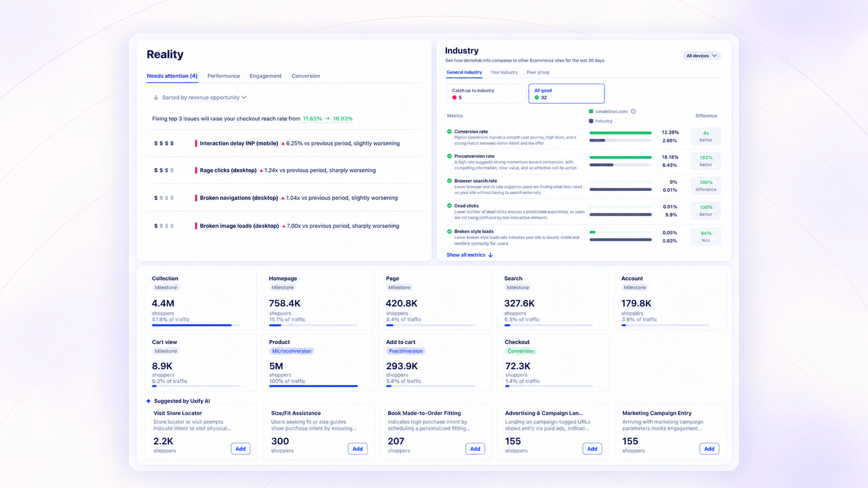Select General industry tab
868x488 pixels.
(x=464, y=72)
